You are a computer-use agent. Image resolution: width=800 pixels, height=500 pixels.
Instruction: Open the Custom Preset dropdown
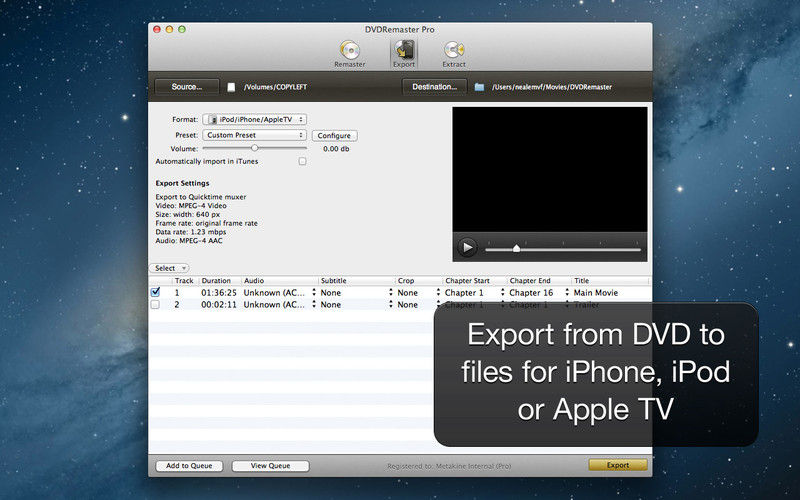tap(254, 135)
